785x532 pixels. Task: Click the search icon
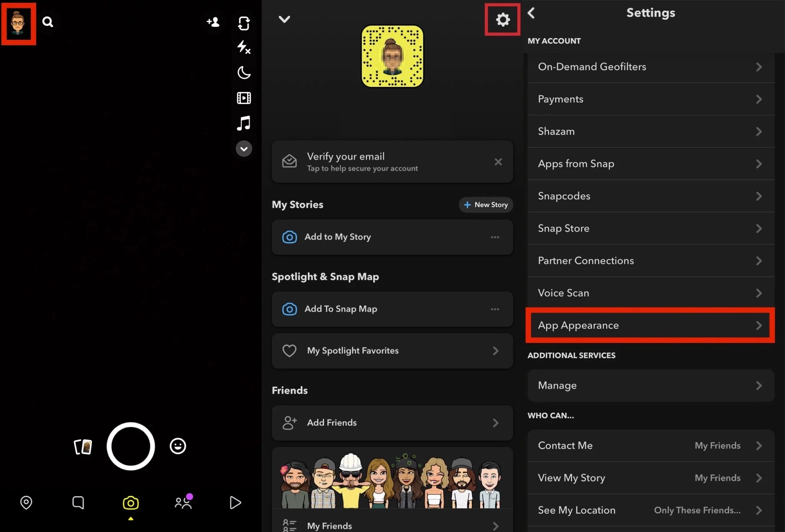(x=48, y=21)
